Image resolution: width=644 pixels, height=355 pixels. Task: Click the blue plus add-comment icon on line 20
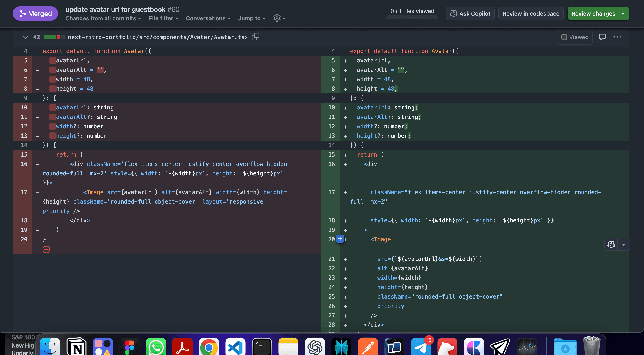pos(340,239)
